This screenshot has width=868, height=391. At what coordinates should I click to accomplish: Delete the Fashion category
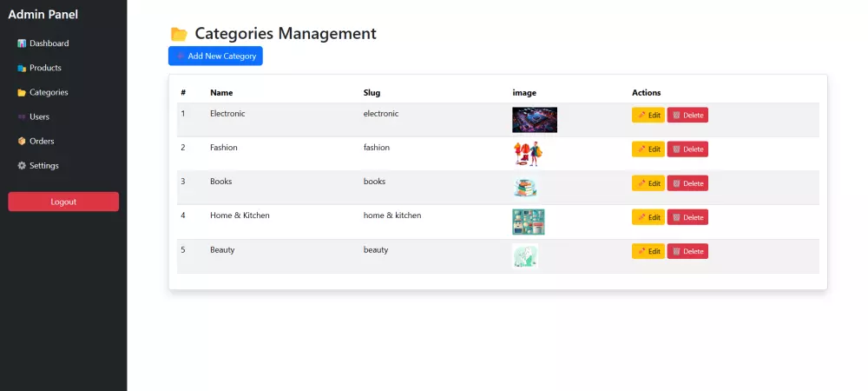(687, 149)
